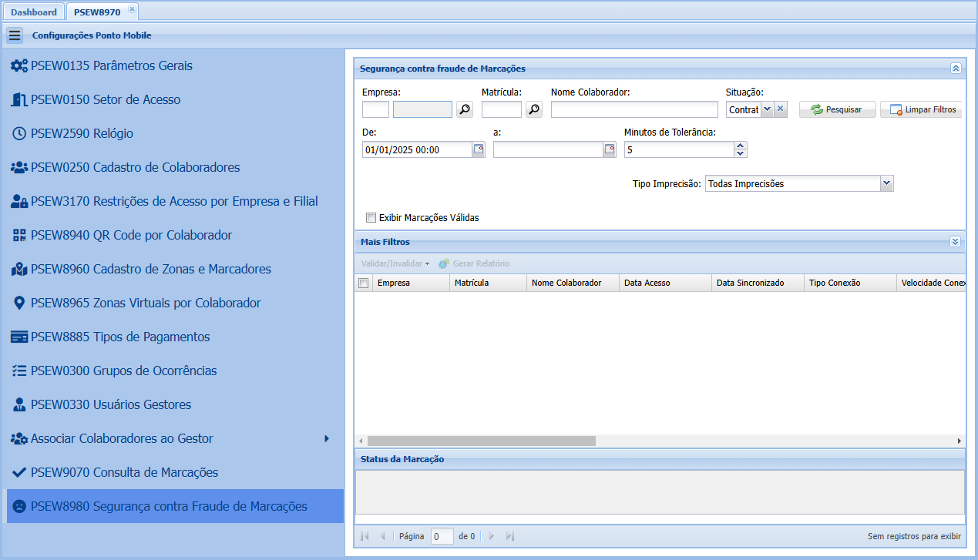Open PSEW8940 QR Code por Colaborador
This screenshot has width=978, height=560.
pos(131,236)
